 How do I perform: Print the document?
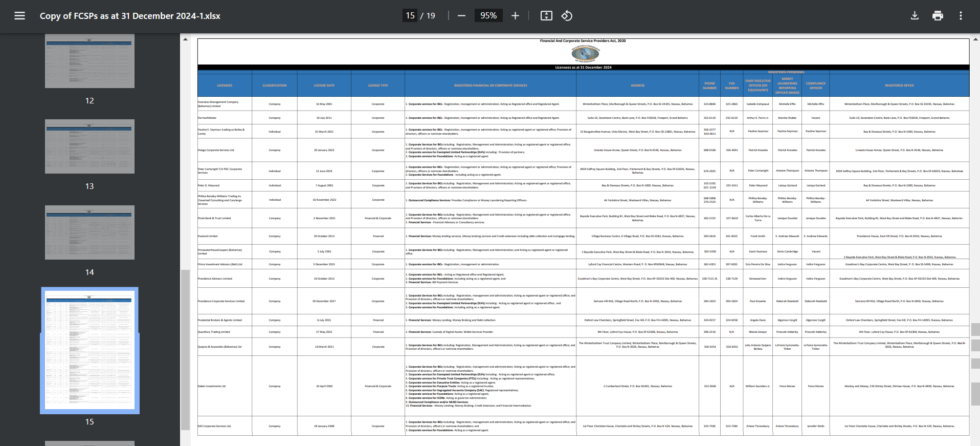tap(938, 16)
